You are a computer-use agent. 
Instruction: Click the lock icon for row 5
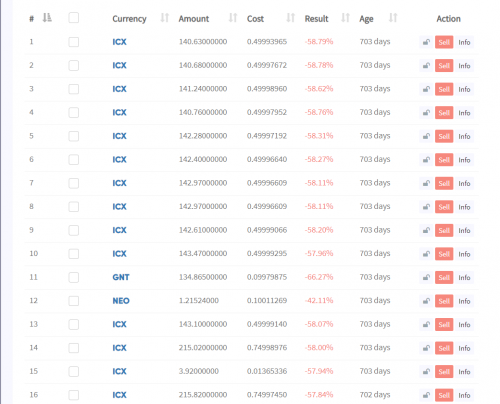[426, 136]
